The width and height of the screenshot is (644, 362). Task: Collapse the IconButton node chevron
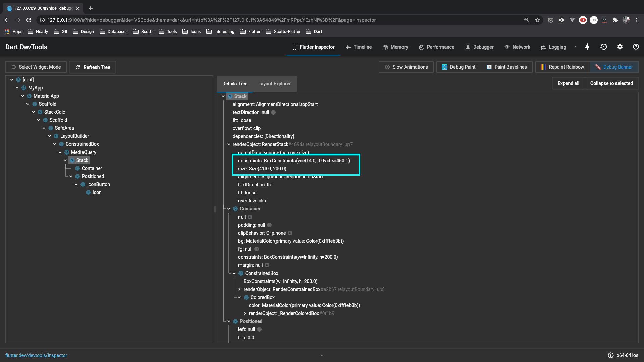click(x=76, y=184)
